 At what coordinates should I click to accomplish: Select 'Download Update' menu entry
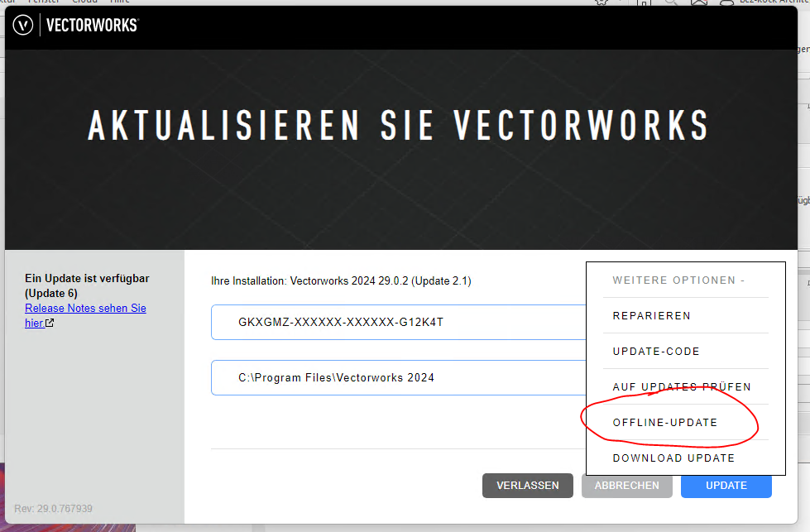point(673,458)
